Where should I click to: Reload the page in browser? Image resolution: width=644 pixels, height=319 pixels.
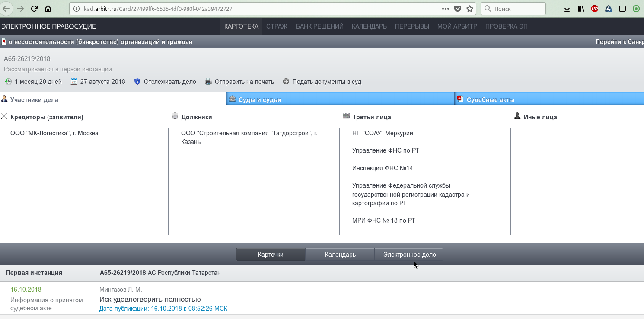click(35, 9)
